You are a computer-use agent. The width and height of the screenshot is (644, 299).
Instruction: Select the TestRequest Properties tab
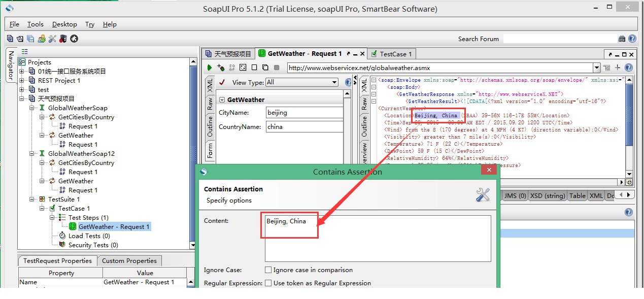(57, 260)
